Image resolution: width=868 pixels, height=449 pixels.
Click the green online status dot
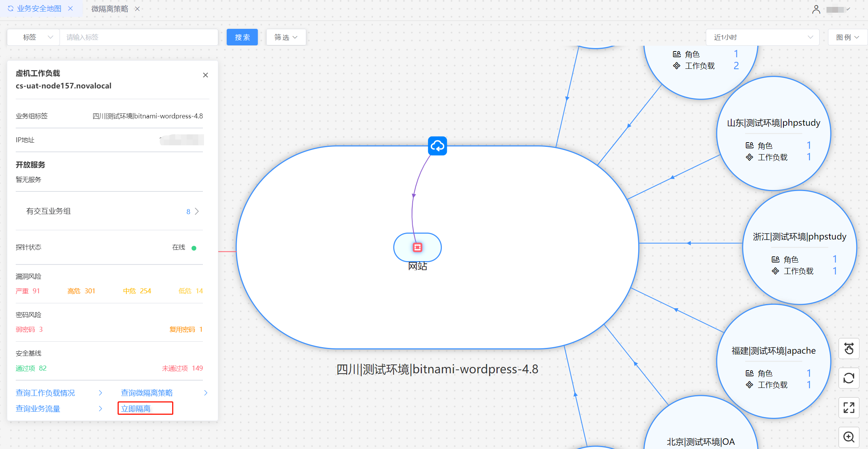pos(194,248)
